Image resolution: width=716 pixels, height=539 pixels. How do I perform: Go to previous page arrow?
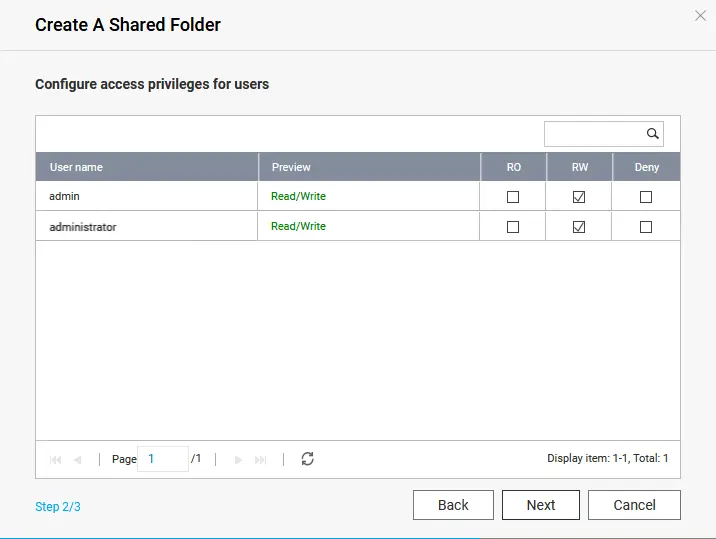click(x=78, y=460)
